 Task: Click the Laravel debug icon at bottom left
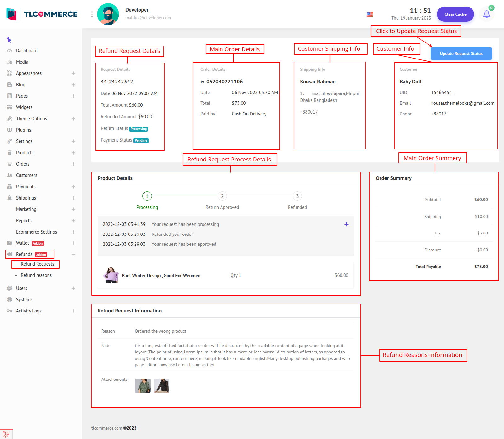coord(6,434)
